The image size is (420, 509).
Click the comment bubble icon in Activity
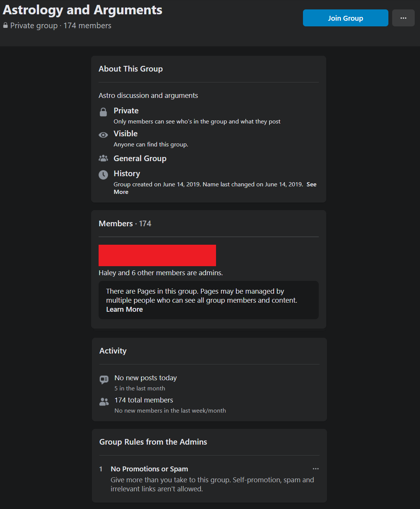click(104, 379)
